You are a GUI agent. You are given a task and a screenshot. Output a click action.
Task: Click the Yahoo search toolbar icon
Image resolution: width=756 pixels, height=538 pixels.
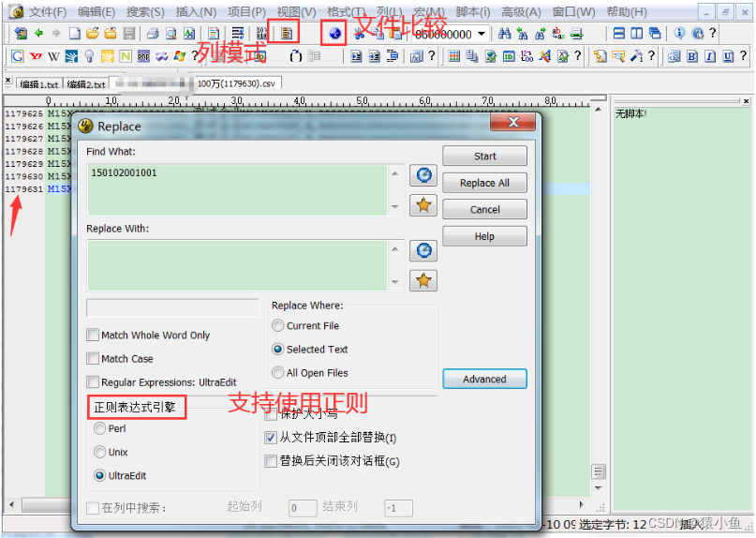[x=36, y=56]
